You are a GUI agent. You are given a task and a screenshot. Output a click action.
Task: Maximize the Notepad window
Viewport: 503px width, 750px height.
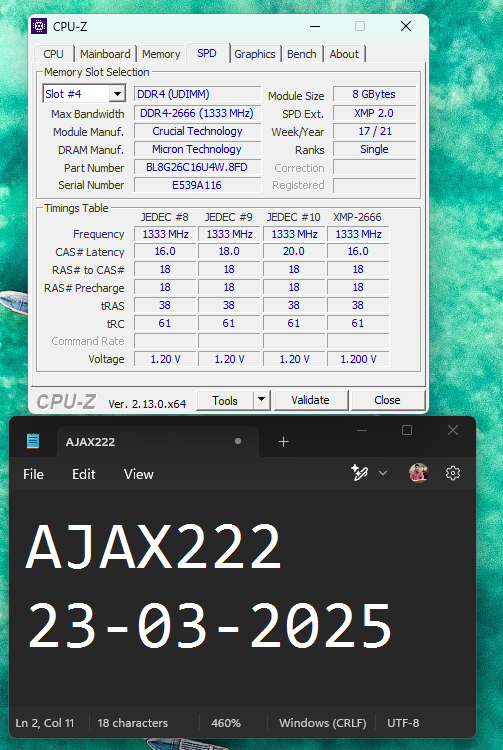(407, 430)
